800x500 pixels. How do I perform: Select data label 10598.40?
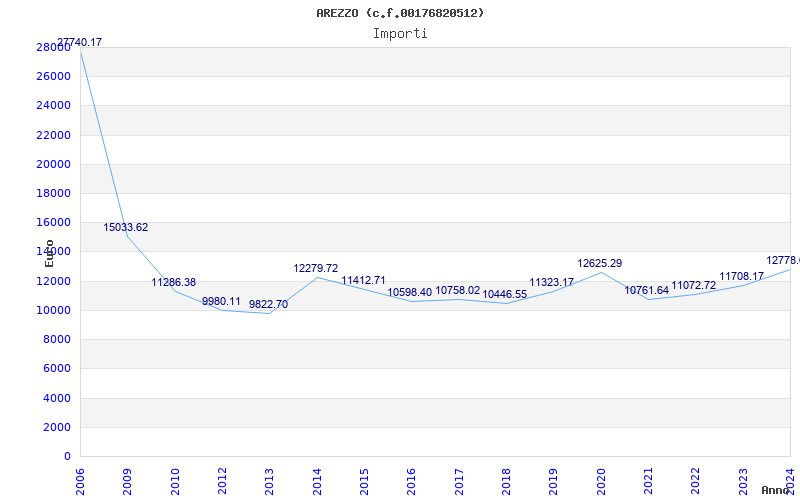(x=410, y=293)
